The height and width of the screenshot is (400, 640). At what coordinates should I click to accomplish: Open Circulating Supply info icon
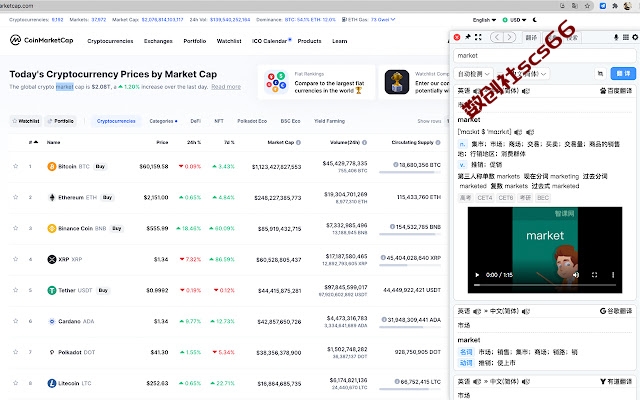(438, 142)
